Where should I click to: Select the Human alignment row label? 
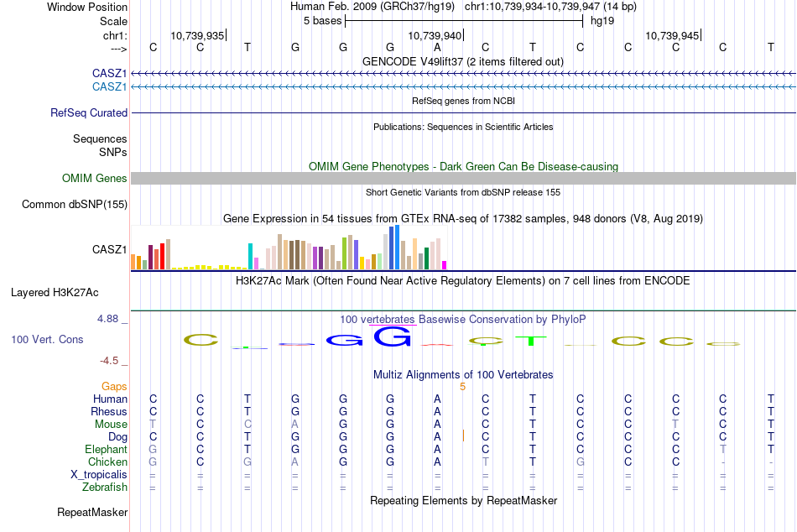pos(110,399)
